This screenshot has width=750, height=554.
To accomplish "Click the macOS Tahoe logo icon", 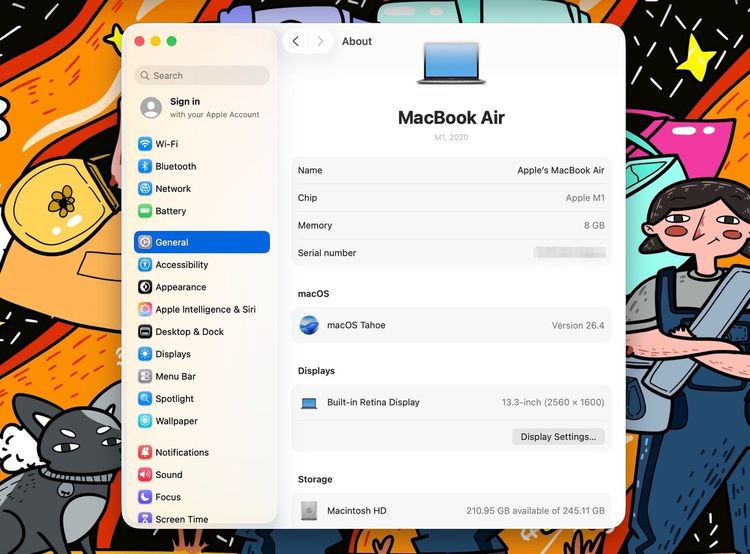I will (309, 325).
